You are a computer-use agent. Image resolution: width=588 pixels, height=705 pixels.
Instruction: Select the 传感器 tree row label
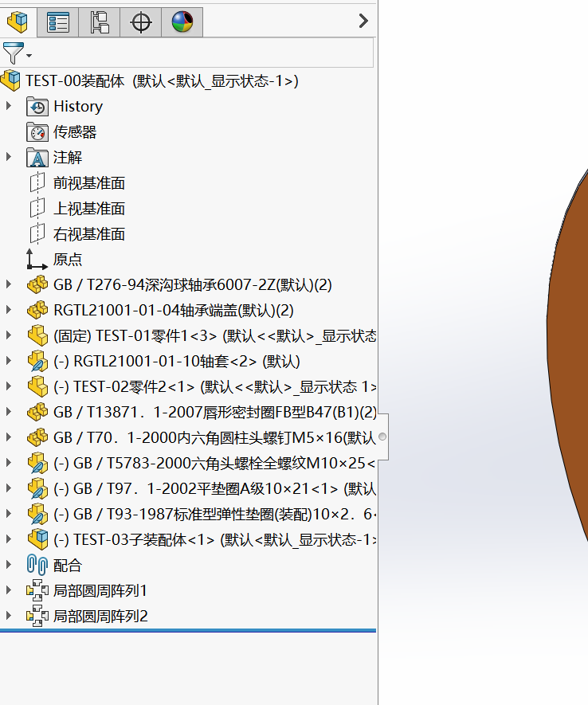[x=75, y=131]
